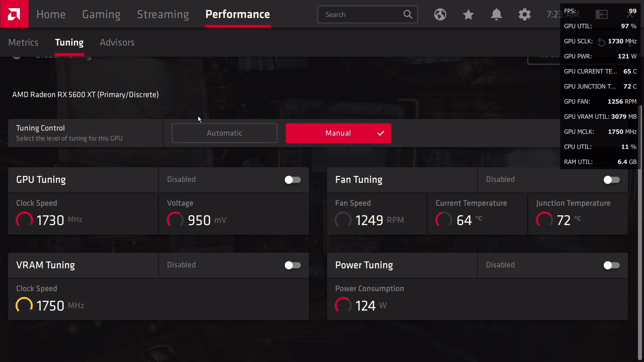644x362 pixels.
Task: Click the GPU Tuning heading
Action: tap(41, 180)
